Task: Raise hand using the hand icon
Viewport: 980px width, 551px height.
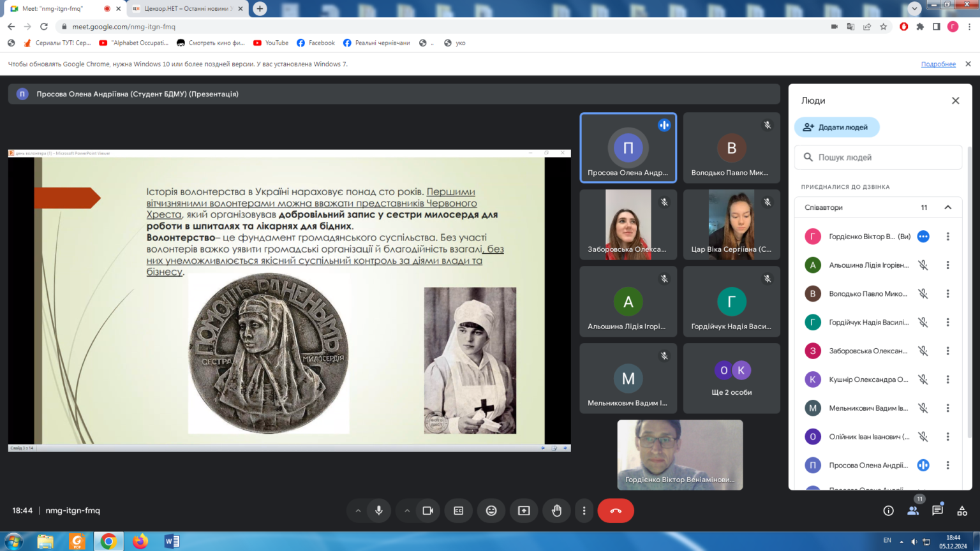Action: pos(556,511)
